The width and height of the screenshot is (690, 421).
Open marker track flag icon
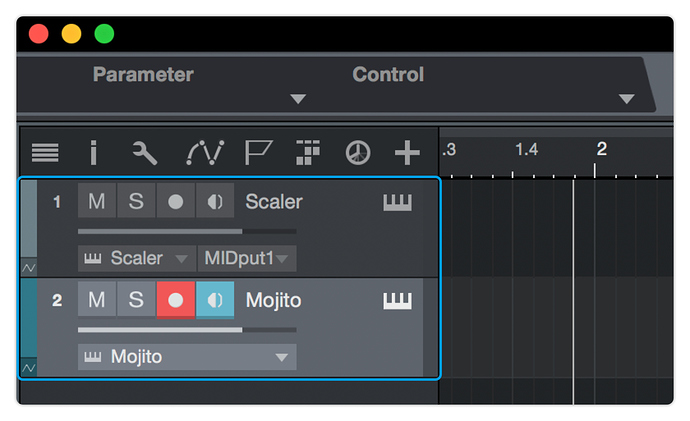[258, 153]
